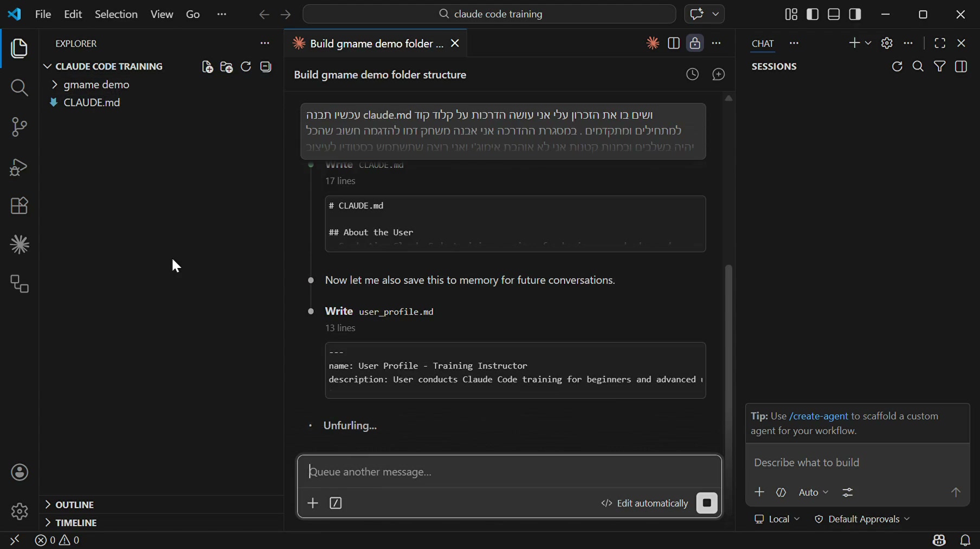Maximize the Chat panel
Image resolution: width=980 pixels, height=549 pixels.
(940, 43)
